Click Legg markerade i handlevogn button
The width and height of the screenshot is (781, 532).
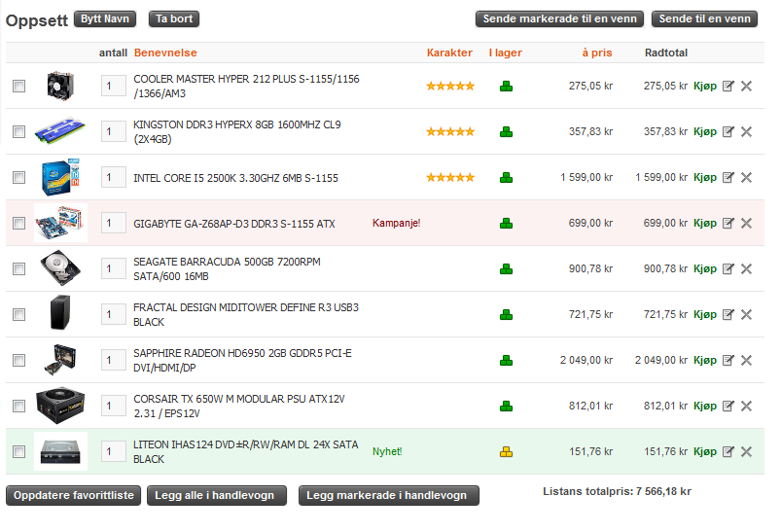click(x=388, y=496)
